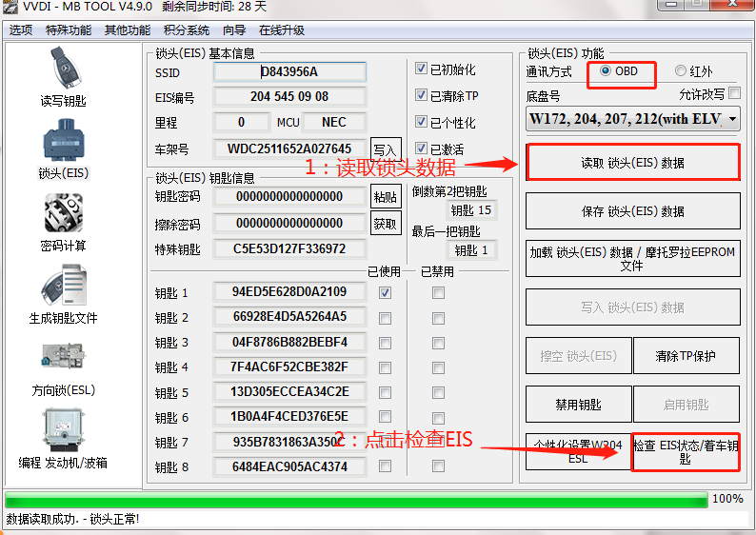
Task: Click the 粘贴 button beside 钥匙密码
Action: 386,196
